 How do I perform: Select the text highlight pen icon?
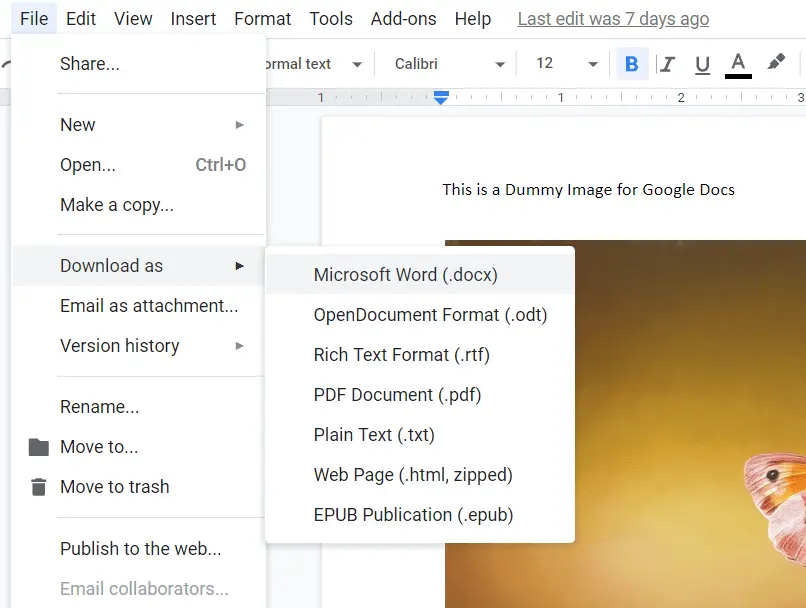pyautogui.click(x=776, y=63)
